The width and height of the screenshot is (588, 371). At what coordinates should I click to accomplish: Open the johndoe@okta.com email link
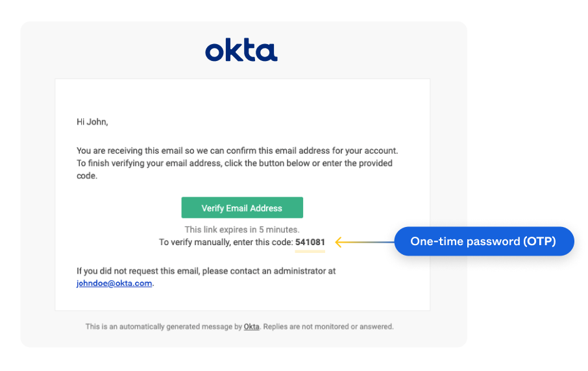click(x=114, y=283)
